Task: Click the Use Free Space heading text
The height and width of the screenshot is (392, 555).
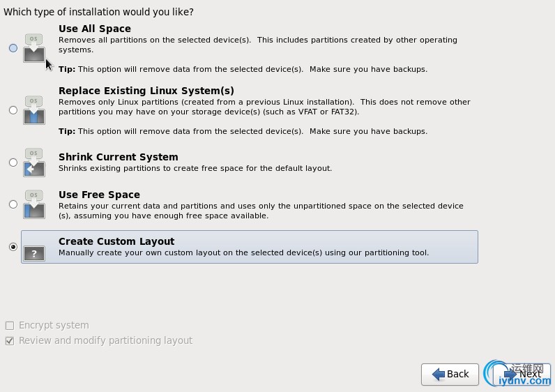Action: tap(99, 195)
